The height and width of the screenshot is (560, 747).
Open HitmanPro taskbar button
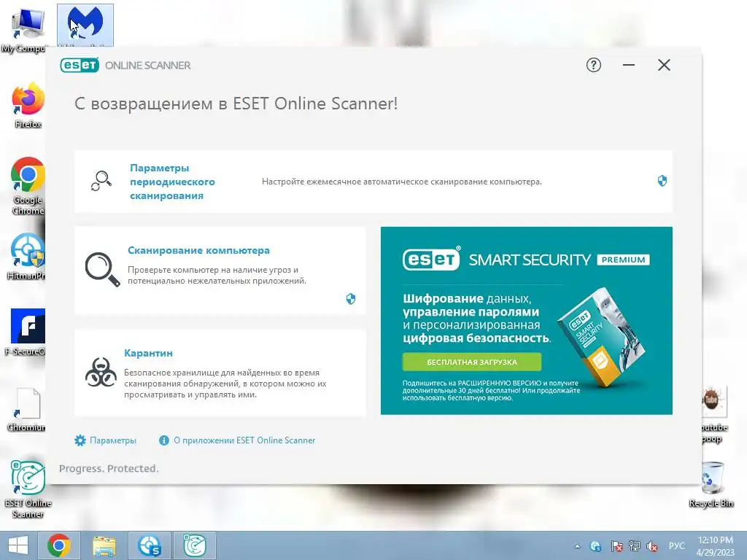150,545
